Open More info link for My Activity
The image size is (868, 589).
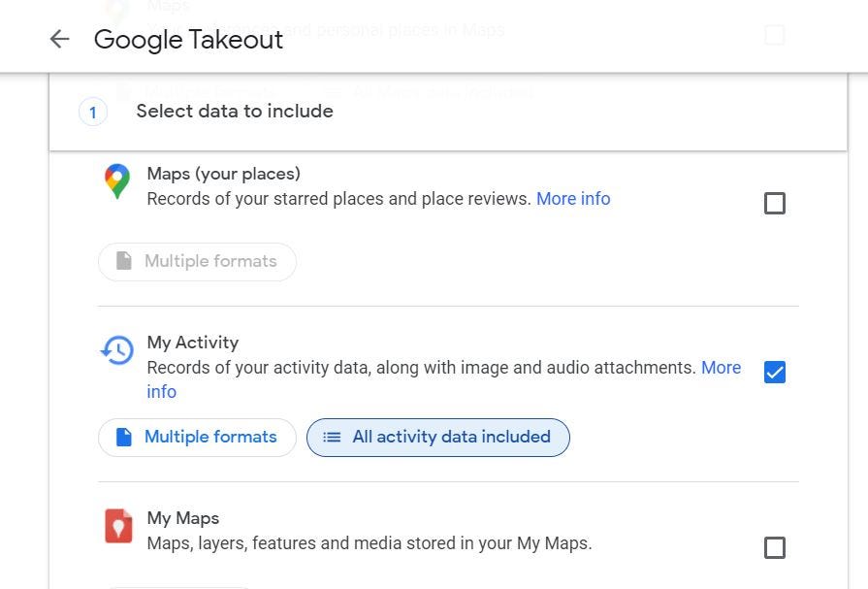(x=721, y=368)
